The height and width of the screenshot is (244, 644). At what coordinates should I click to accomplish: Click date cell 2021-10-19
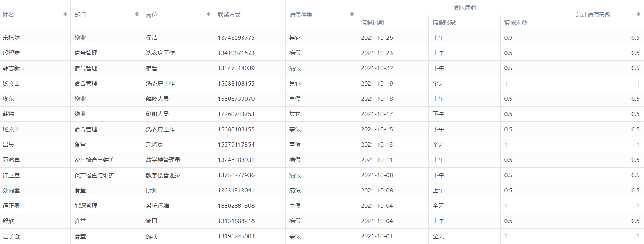coord(377,84)
